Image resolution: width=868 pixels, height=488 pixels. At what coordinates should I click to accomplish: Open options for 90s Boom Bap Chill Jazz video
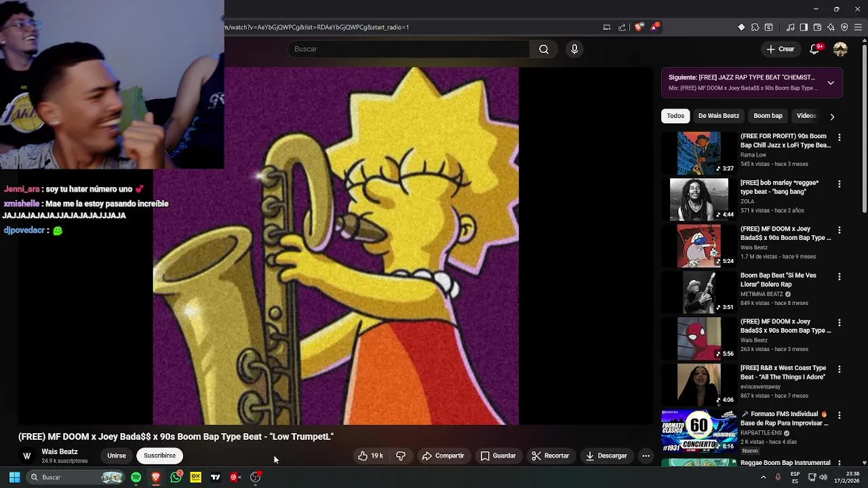840,138
